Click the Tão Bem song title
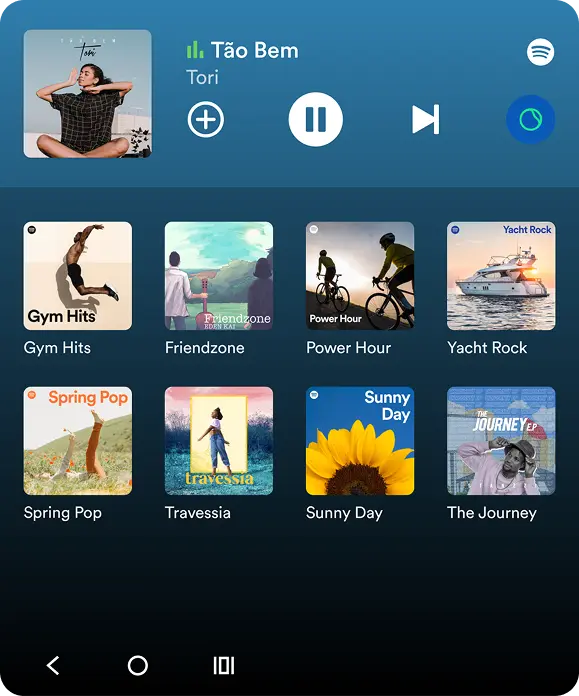579x696 pixels. click(x=255, y=50)
